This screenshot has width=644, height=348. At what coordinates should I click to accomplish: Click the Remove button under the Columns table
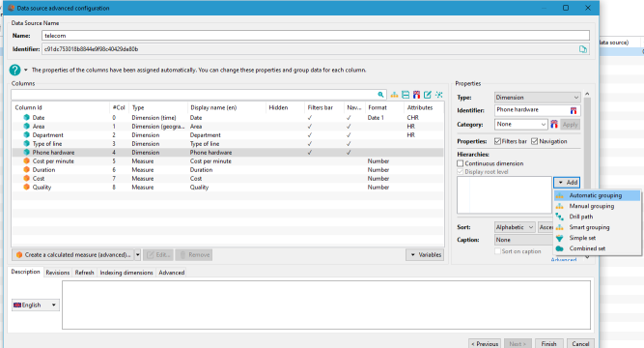pyautogui.click(x=194, y=254)
